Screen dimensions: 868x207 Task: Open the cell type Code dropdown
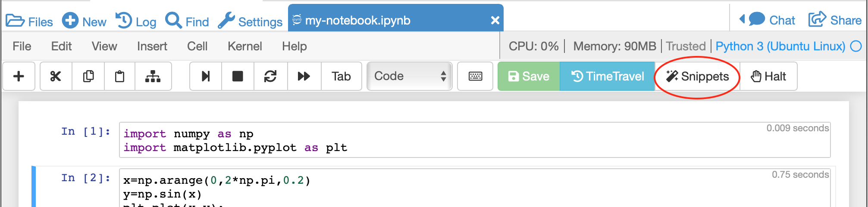point(409,77)
